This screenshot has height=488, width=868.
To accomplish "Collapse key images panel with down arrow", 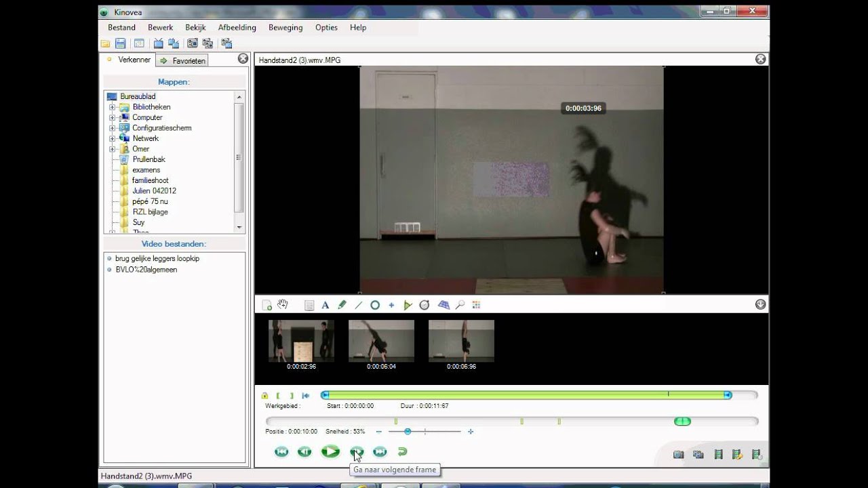I will [x=760, y=305].
